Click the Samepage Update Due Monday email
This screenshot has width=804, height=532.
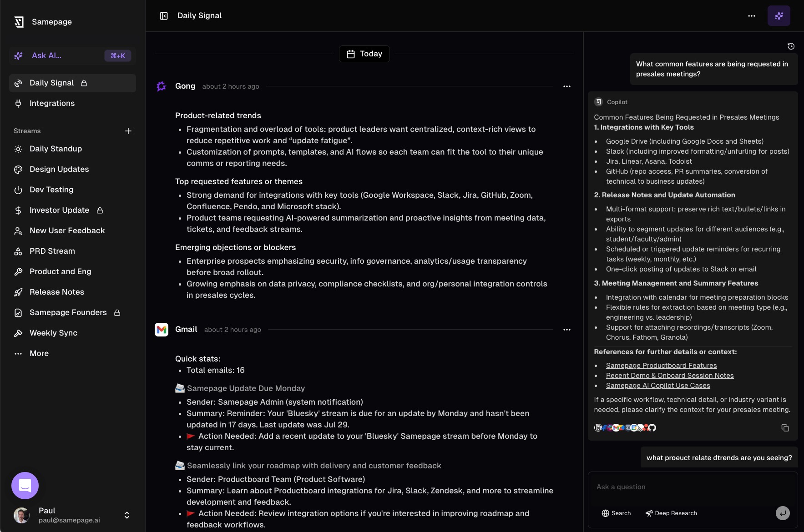(246, 388)
